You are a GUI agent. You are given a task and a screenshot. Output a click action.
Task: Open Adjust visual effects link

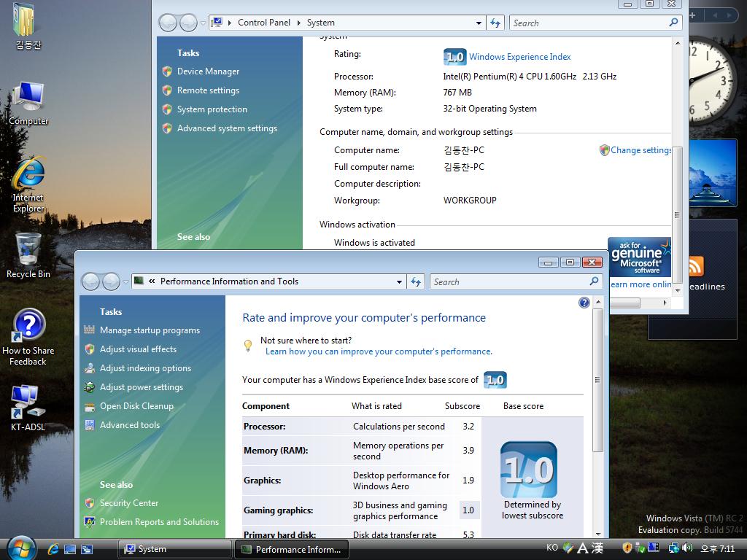[138, 349]
